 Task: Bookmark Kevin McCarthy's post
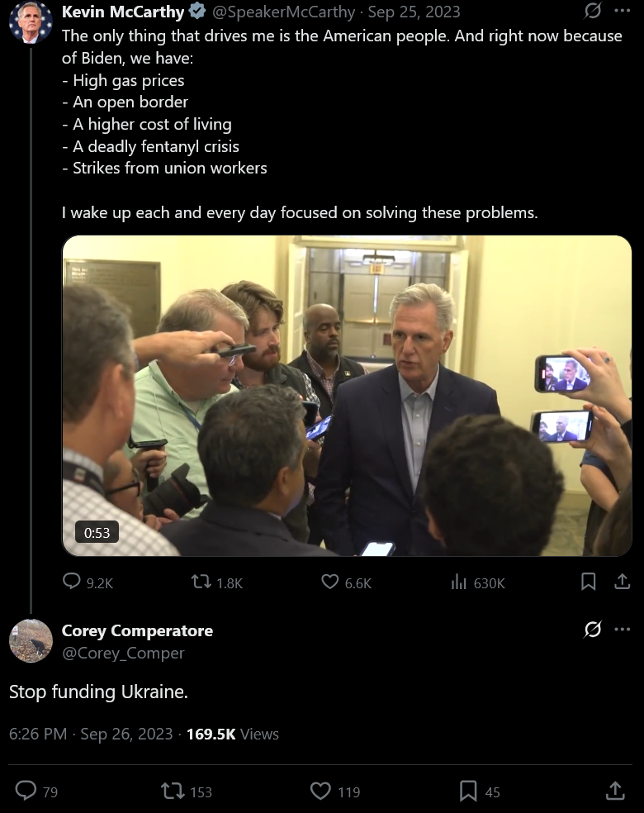click(588, 582)
